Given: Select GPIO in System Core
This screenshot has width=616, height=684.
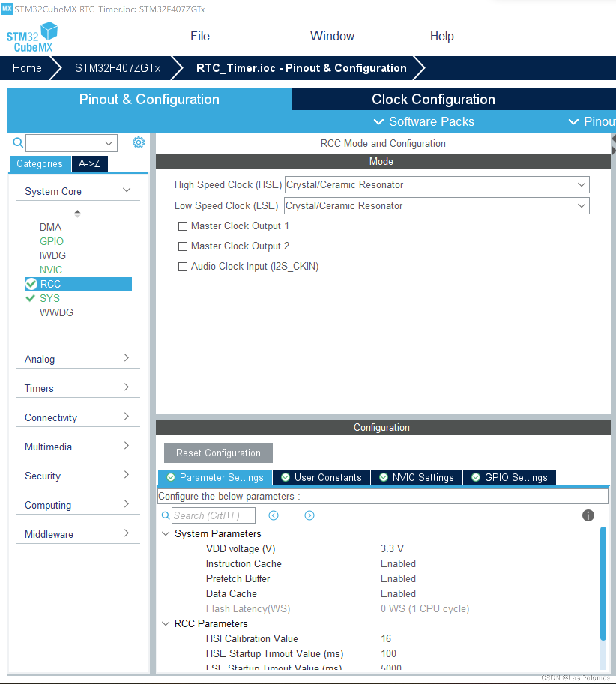Looking at the screenshot, I should (x=52, y=242).
